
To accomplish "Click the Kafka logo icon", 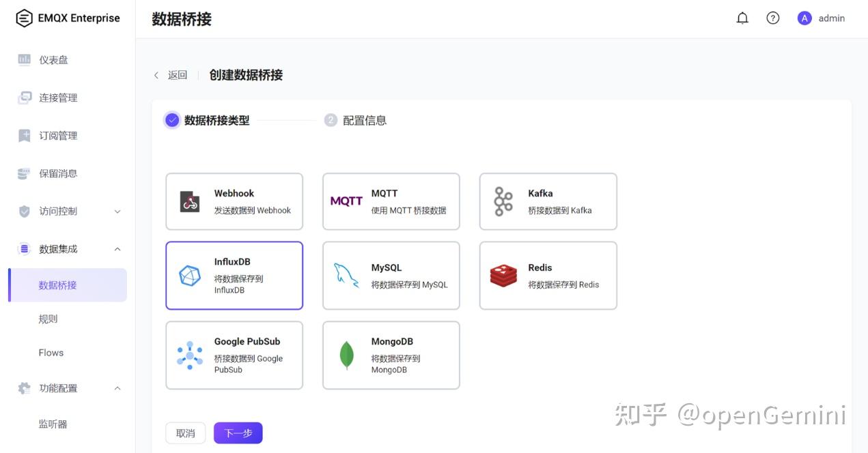I will 503,201.
